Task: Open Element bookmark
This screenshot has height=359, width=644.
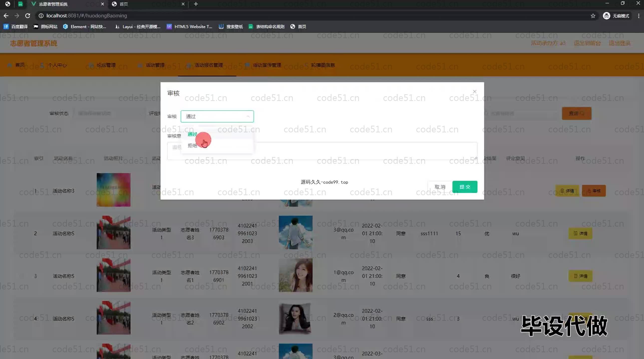Action: [x=85, y=26]
